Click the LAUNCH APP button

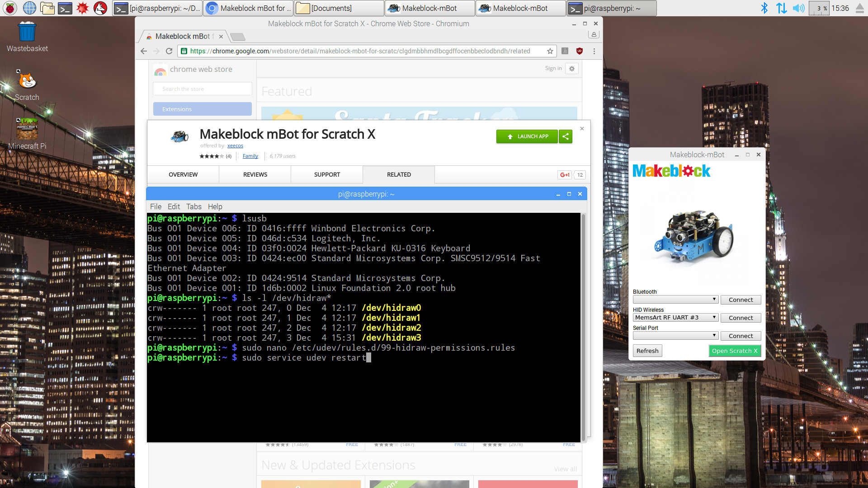point(527,136)
